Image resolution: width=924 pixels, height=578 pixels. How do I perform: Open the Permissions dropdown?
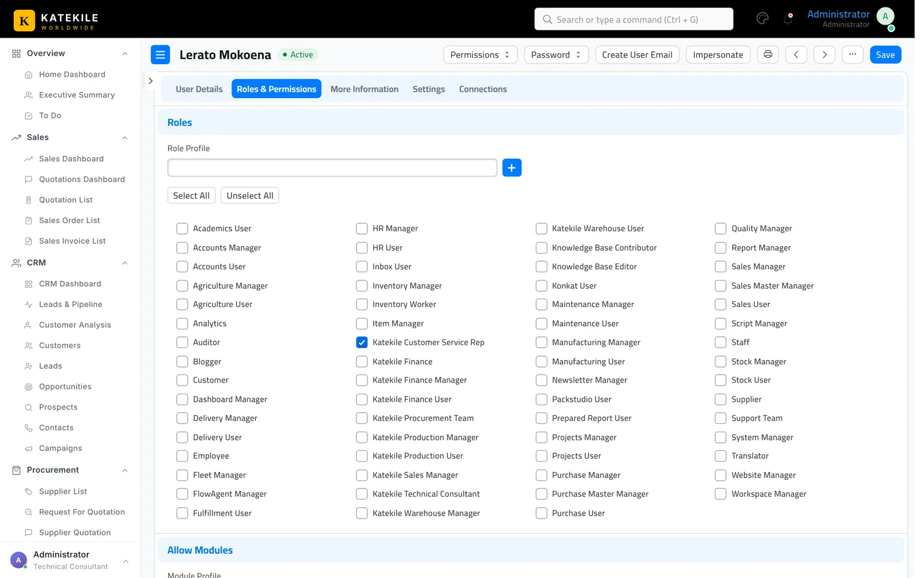(x=480, y=54)
